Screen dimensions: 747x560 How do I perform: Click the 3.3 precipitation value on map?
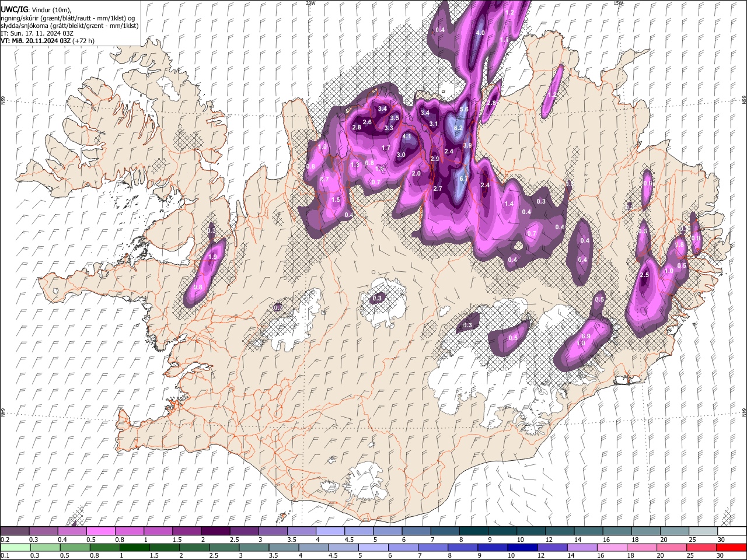389,127
